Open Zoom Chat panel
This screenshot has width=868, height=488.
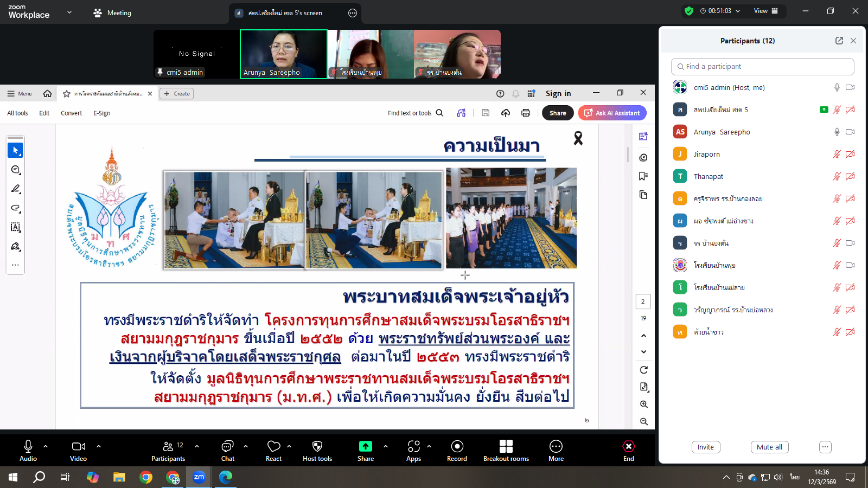tap(227, 451)
